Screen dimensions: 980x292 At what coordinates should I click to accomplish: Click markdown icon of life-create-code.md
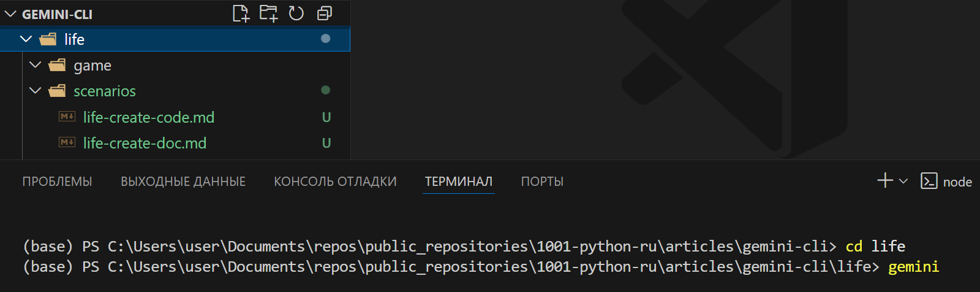pos(67,117)
